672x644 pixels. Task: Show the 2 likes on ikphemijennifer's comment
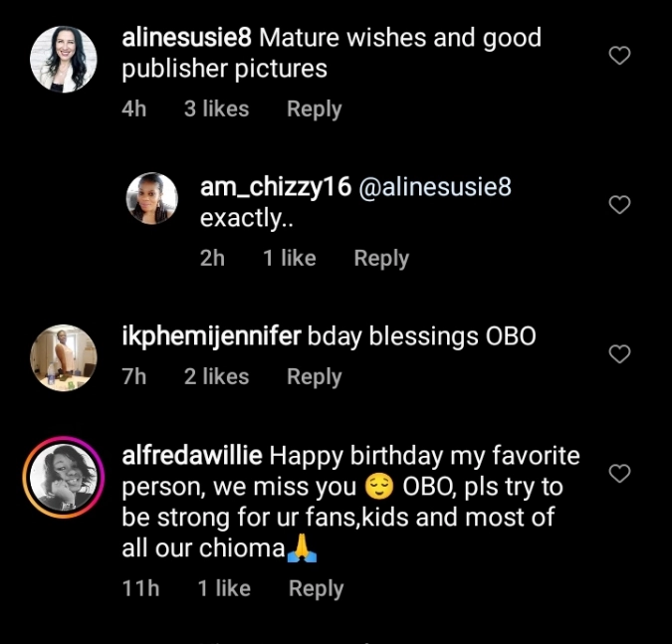(216, 377)
